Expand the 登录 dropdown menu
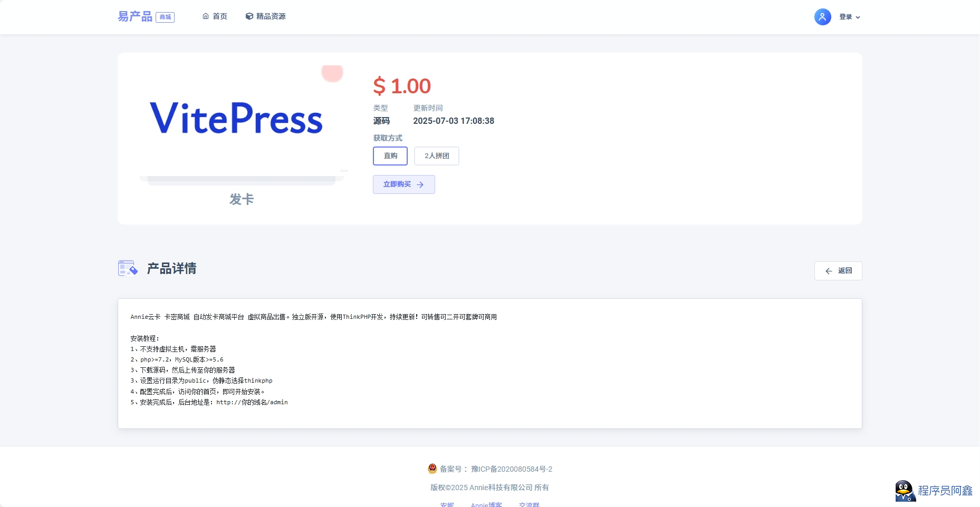 click(850, 17)
